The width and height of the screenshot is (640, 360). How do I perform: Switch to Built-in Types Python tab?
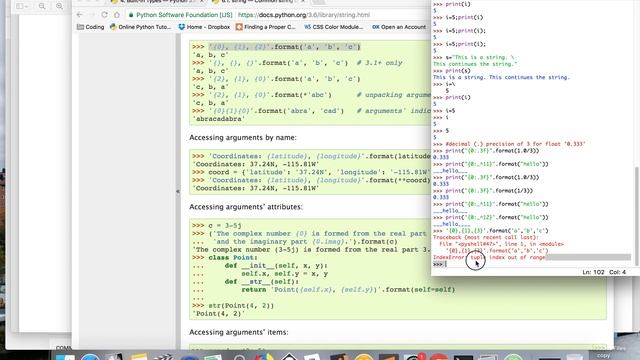[x=157, y=2]
